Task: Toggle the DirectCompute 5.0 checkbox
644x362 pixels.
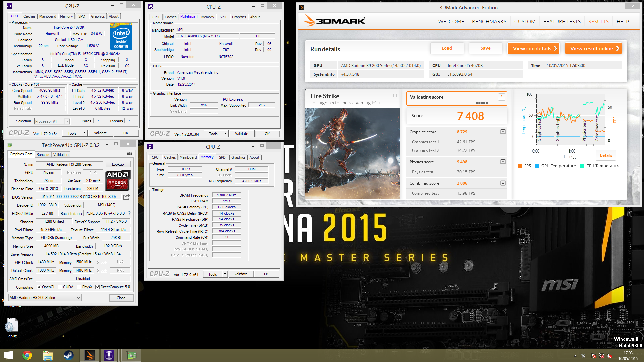Action: [97, 287]
